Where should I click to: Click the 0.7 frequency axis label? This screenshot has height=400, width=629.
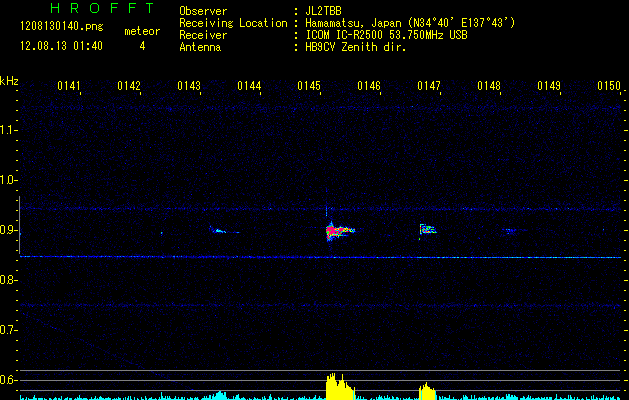point(9,330)
